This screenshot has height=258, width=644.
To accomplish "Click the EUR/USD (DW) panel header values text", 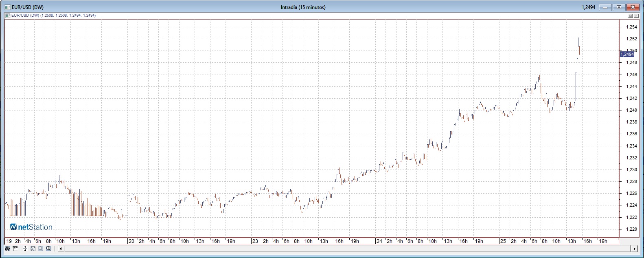I will click(x=53, y=15).
